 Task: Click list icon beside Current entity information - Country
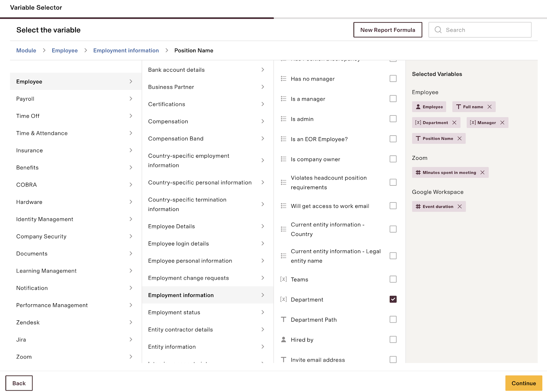[x=283, y=229]
